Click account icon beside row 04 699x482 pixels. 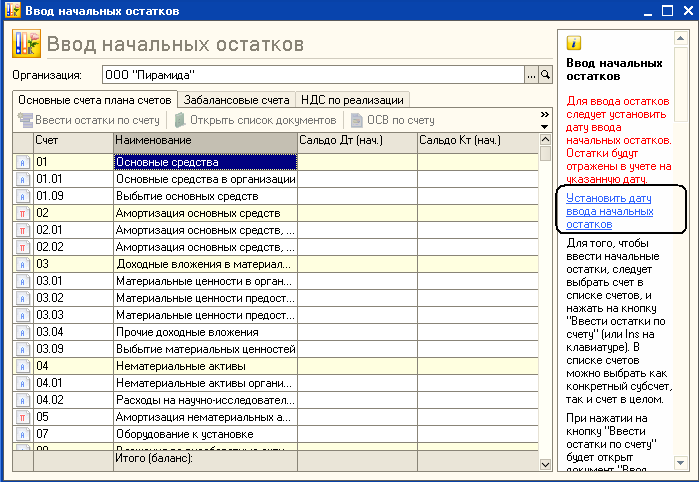point(22,366)
